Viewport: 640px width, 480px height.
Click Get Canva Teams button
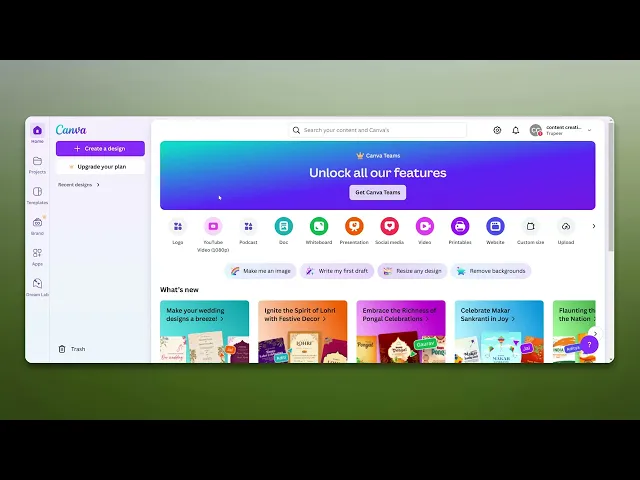(x=378, y=192)
